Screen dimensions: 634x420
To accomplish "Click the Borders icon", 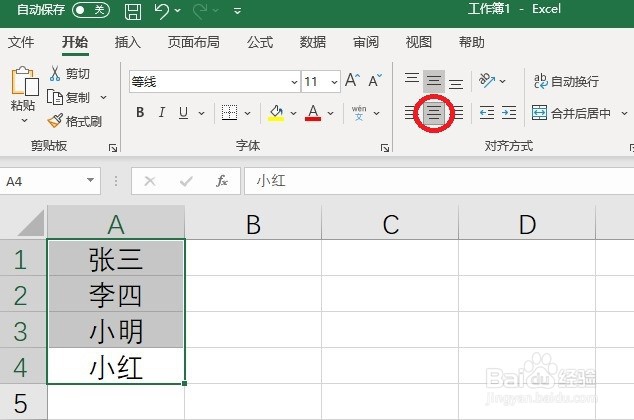I will (x=229, y=112).
